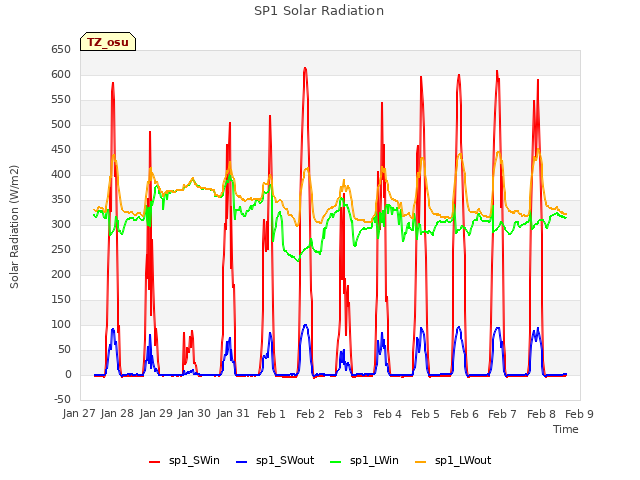Image resolution: width=640 pixels, height=480 pixels.
Task: Click the 450 y-axis tick label
Action: tap(61, 149)
